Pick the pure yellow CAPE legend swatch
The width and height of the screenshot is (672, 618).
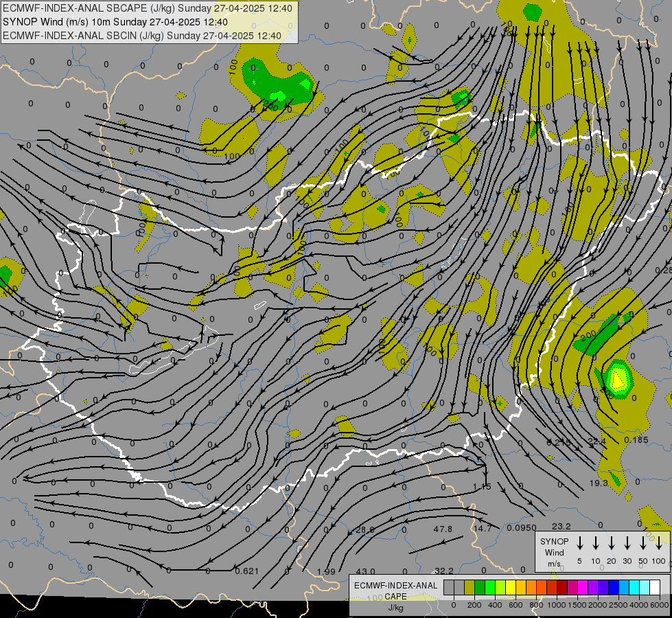click(511, 587)
